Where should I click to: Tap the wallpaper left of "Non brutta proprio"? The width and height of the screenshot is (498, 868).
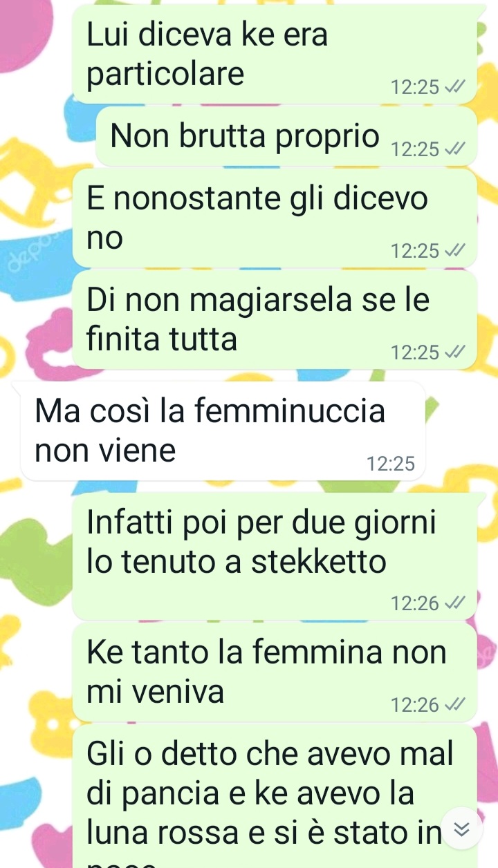(45, 137)
